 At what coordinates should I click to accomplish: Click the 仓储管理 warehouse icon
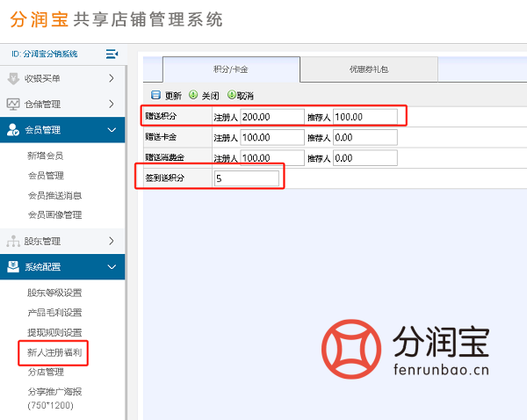click(13, 105)
